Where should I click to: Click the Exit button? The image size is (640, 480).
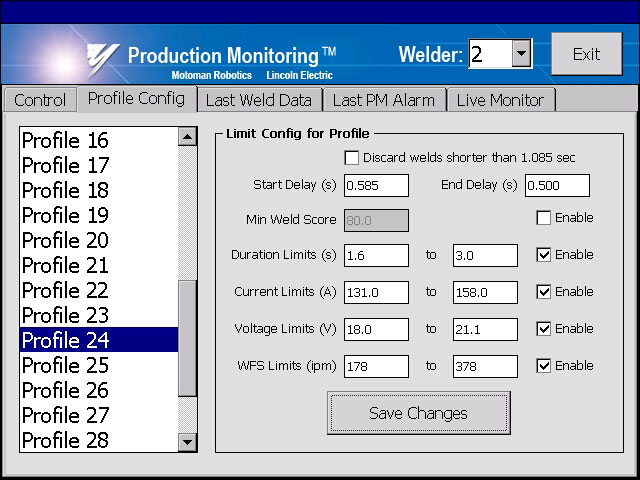[x=586, y=54]
